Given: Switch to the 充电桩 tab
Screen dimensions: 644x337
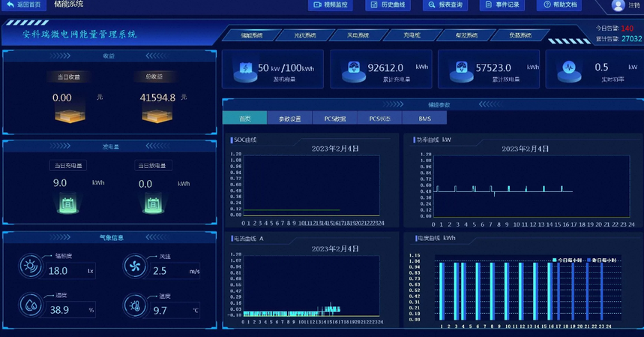Looking at the screenshot, I should pos(412,35).
